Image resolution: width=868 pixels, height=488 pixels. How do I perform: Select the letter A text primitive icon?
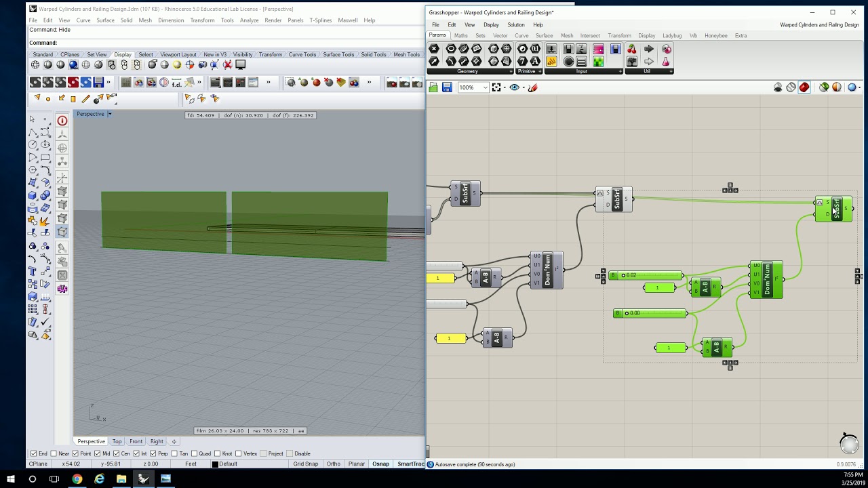coord(535,62)
